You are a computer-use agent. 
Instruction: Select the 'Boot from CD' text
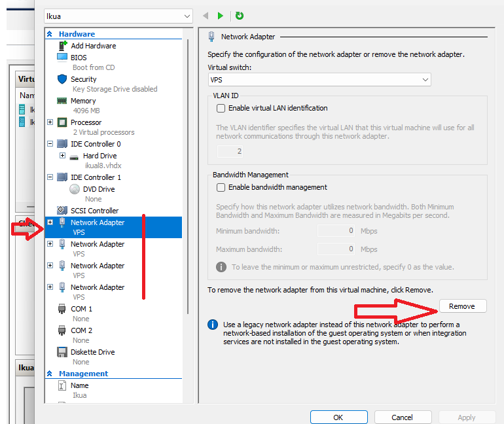click(x=94, y=67)
